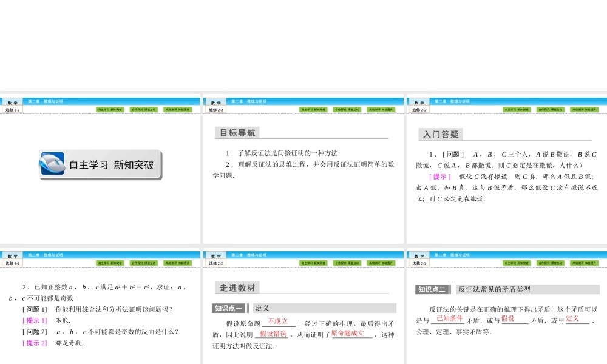Click the 知识点二 badge

[x=433, y=288]
